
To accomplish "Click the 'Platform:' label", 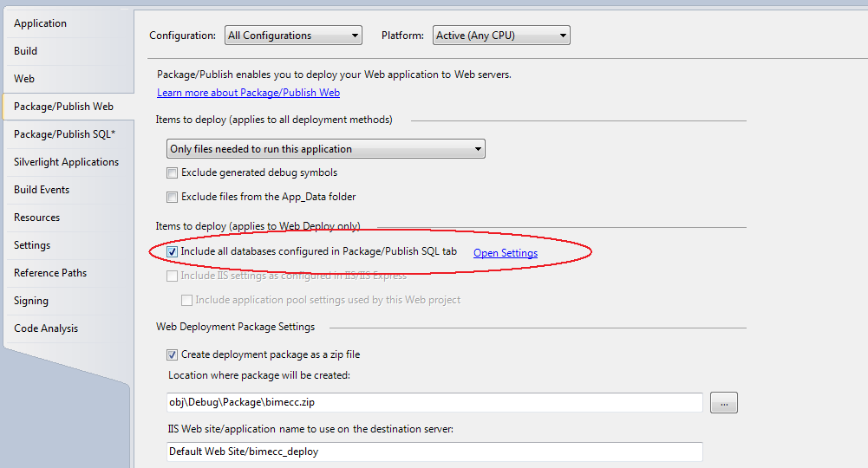I will coord(402,36).
